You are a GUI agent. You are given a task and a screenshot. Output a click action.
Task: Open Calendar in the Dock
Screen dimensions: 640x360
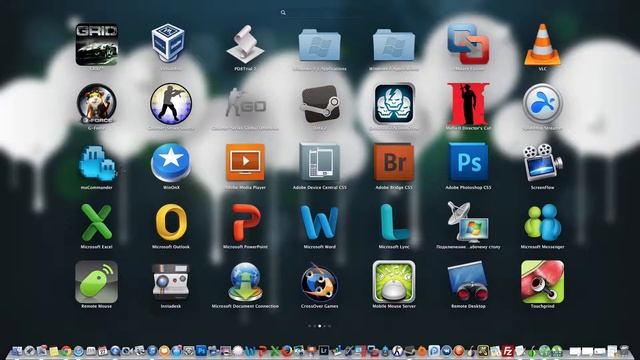click(x=102, y=351)
